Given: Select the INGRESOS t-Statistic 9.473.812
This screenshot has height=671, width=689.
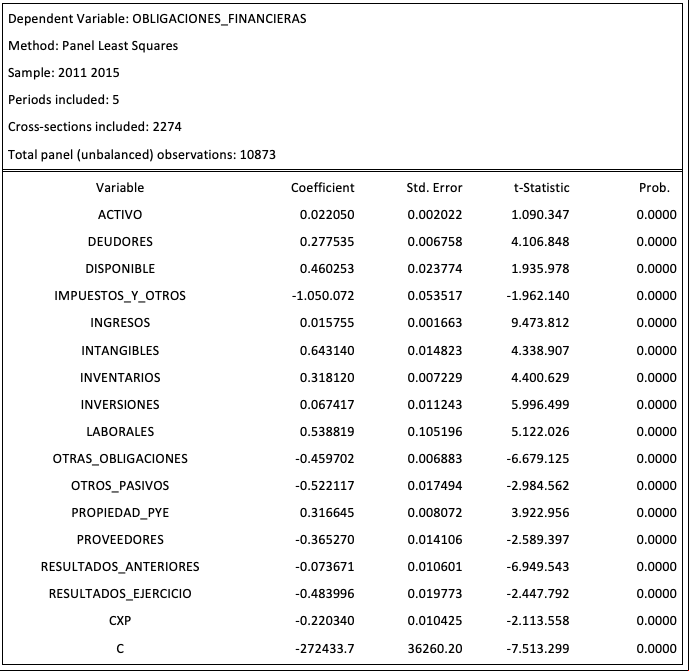Looking at the screenshot, I should (x=540, y=323).
